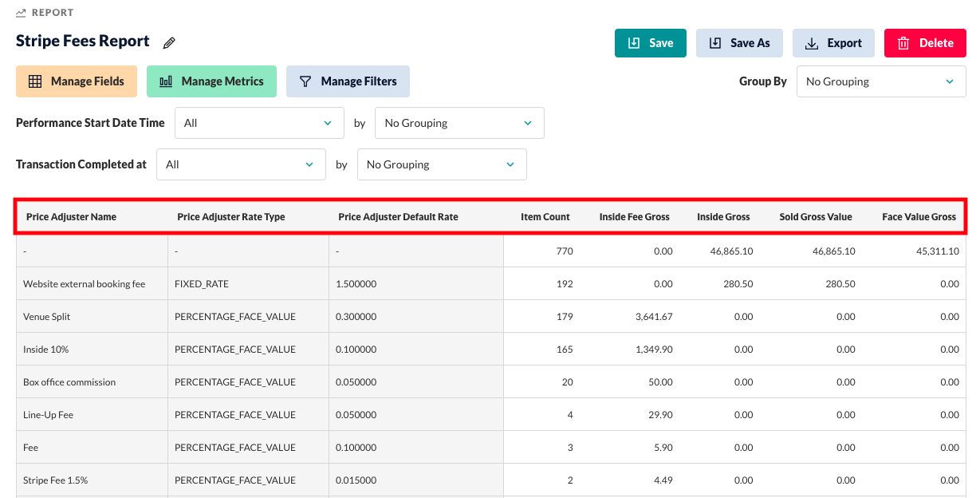Click the Save button
The height and width of the screenshot is (498, 980).
pos(651,43)
